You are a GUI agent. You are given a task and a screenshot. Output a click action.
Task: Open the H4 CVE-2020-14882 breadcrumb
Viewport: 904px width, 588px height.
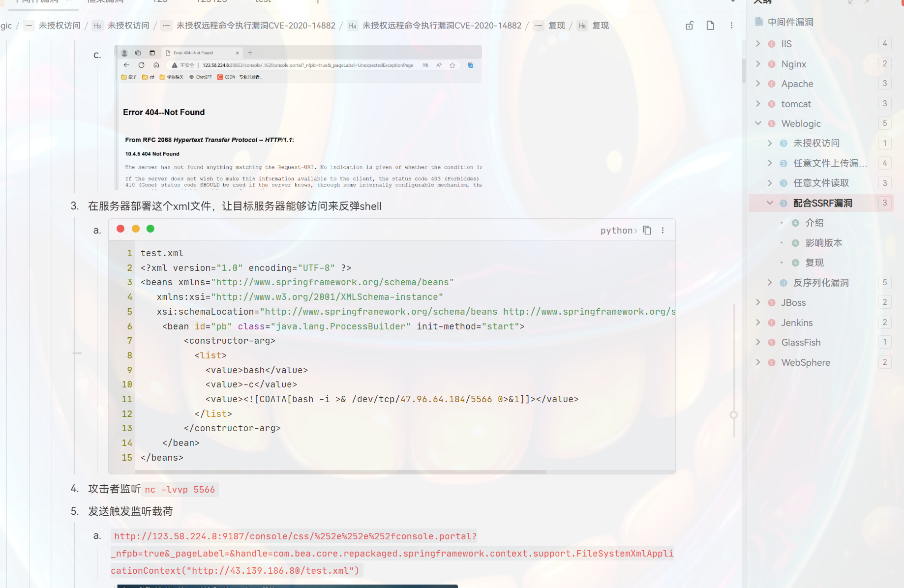(x=435, y=26)
